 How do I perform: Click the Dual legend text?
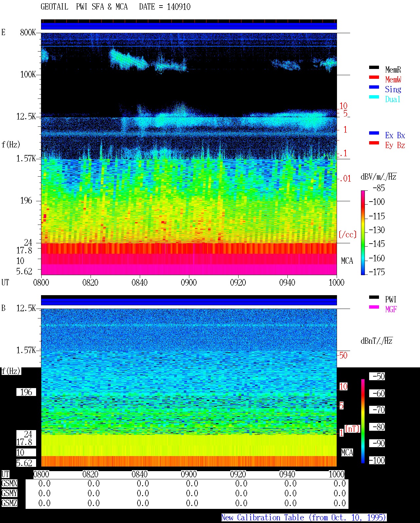pyautogui.click(x=393, y=99)
